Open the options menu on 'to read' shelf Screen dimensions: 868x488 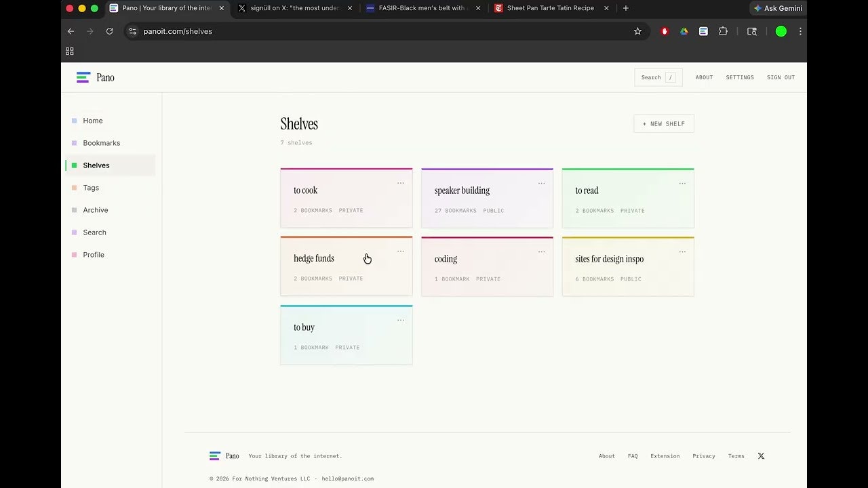(682, 183)
